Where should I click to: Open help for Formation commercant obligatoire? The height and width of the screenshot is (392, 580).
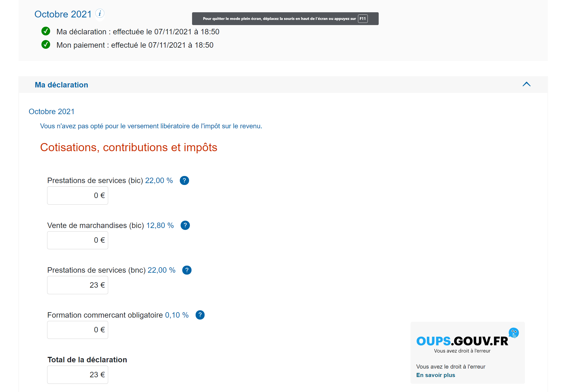pos(200,315)
